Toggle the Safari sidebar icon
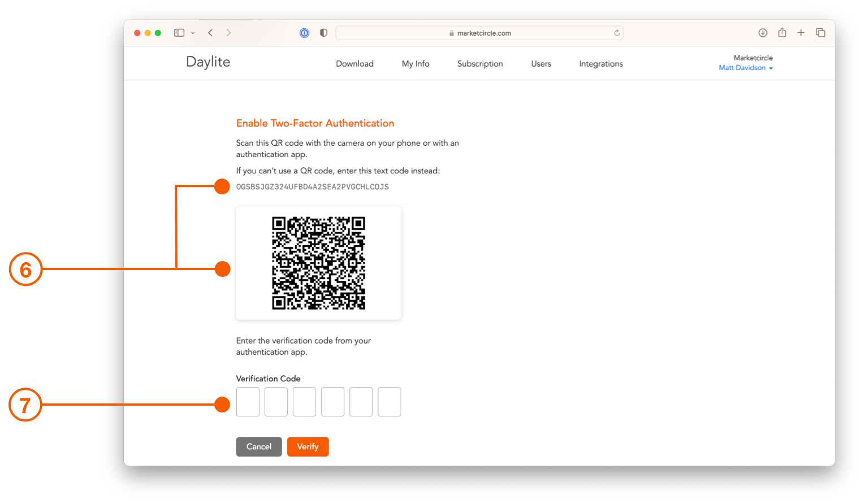 click(x=179, y=33)
